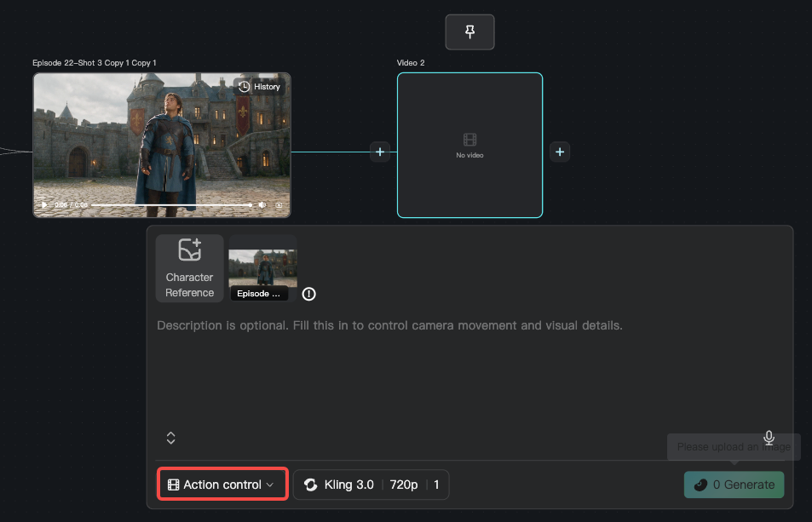
Task: Change the 720p resolution setting
Action: 403,485
